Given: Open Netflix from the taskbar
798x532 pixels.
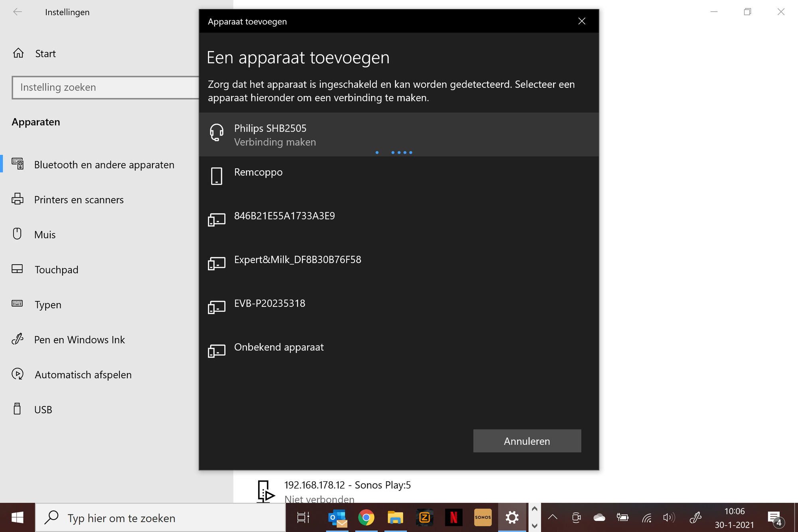Looking at the screenshot, I should pos(454,518).
